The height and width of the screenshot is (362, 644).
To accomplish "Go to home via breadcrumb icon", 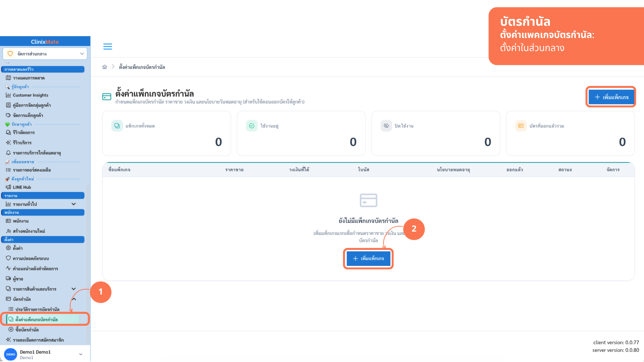I will pos(105,67).
